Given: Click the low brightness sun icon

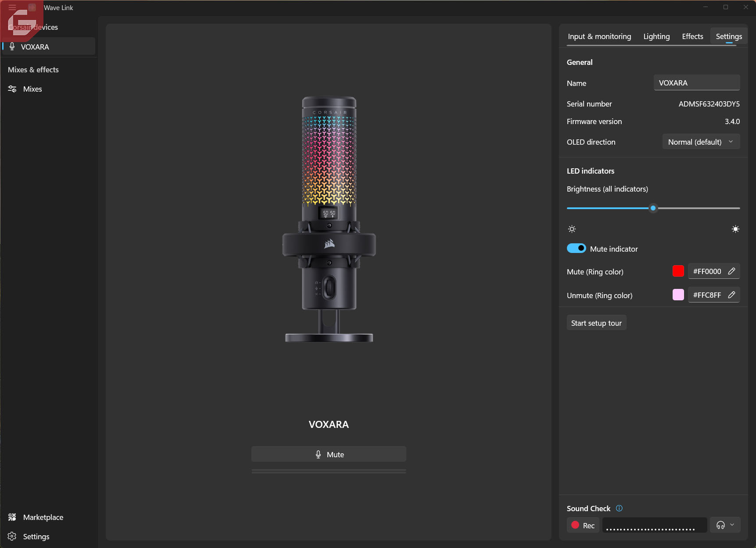Looking at the screenshot, I should [572, 229].
